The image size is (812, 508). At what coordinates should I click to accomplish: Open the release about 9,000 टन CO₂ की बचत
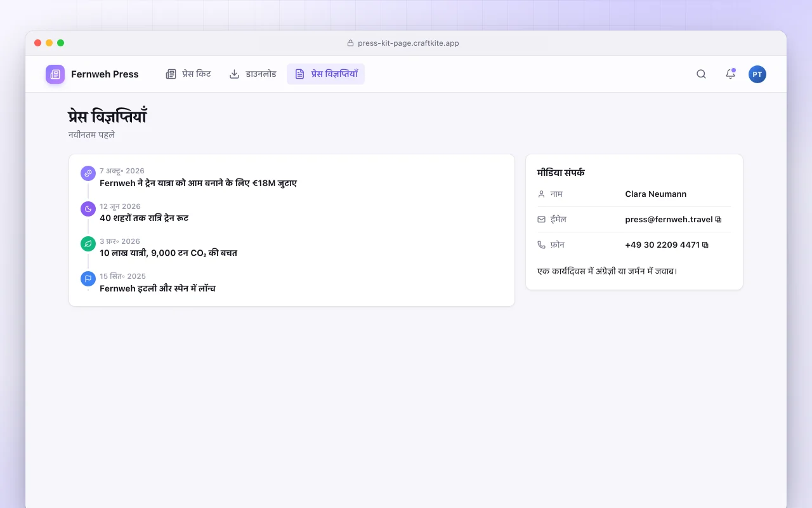point(168,253)
